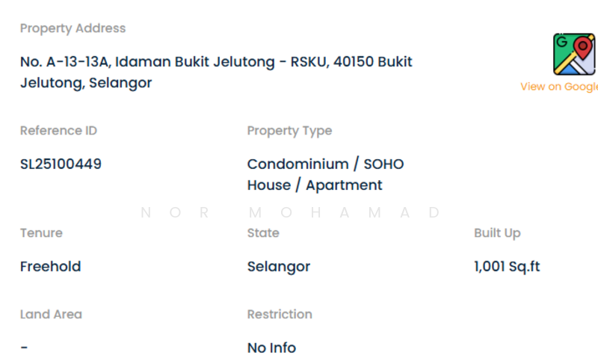Click the Reference ID label

(58, 131)
